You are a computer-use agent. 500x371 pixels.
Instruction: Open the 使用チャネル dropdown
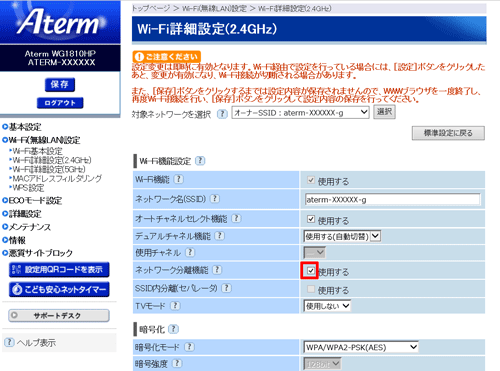click(x=315, y=253)
